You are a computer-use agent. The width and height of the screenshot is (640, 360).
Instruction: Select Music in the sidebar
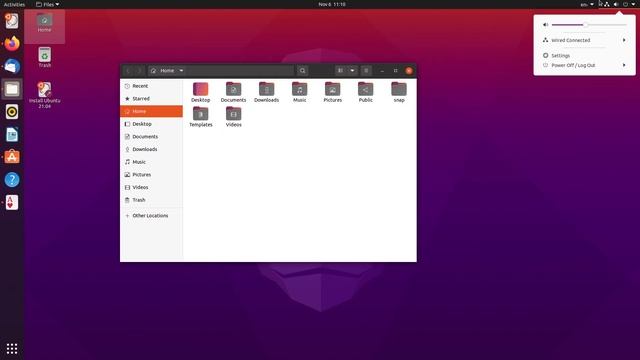pyautogui.click(x=151, y=162)
